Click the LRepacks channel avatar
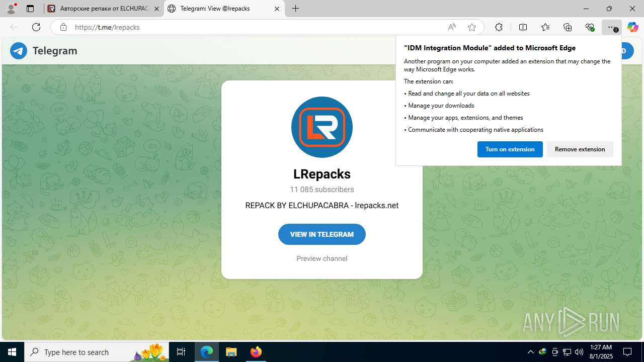644x362 pixels. pyautogui.click(x=322, y=127)
